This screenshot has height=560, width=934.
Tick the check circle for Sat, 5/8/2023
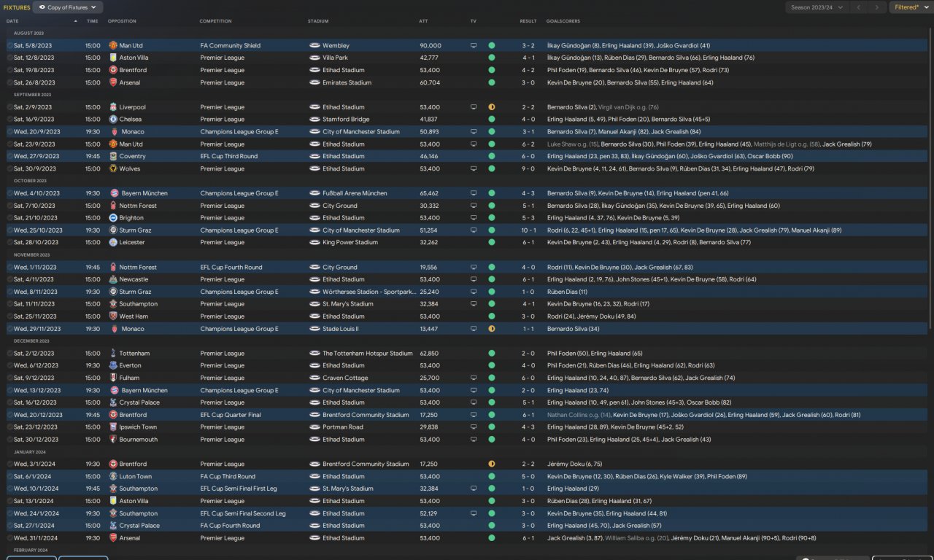9,45
